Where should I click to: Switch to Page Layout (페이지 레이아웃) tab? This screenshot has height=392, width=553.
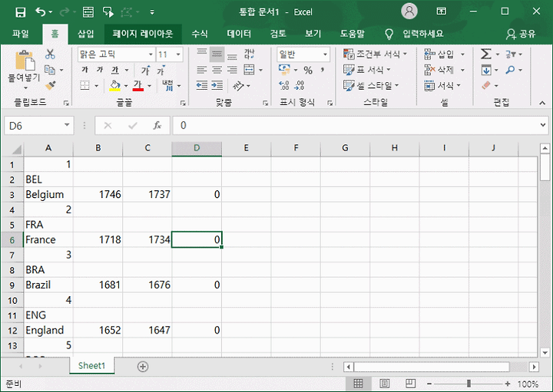(x=143, y=34)
